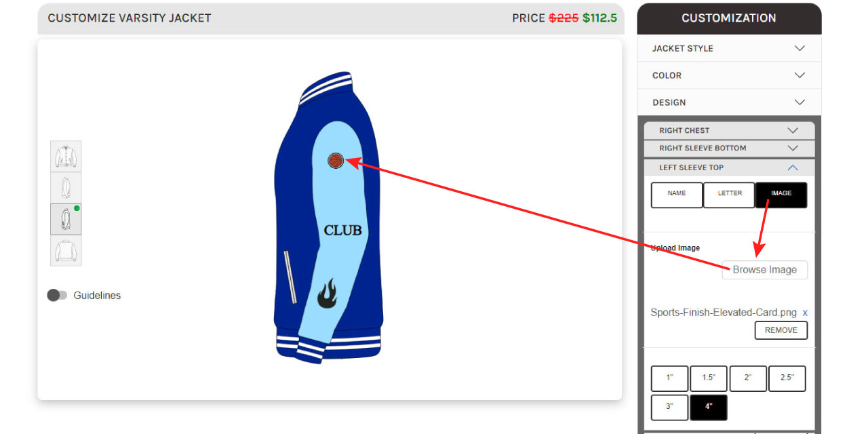
Task: Switch to the Name tab
Action: point(677,195)
